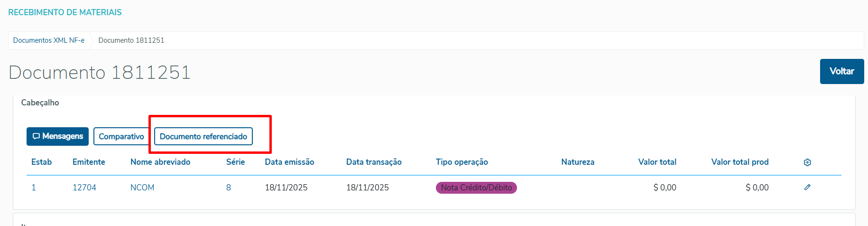Viewport: 868px width, 226px height.
Task: Click the Nota Crédito/Débito purple badge
Action: pyautogui.click(x=476, y=188)
